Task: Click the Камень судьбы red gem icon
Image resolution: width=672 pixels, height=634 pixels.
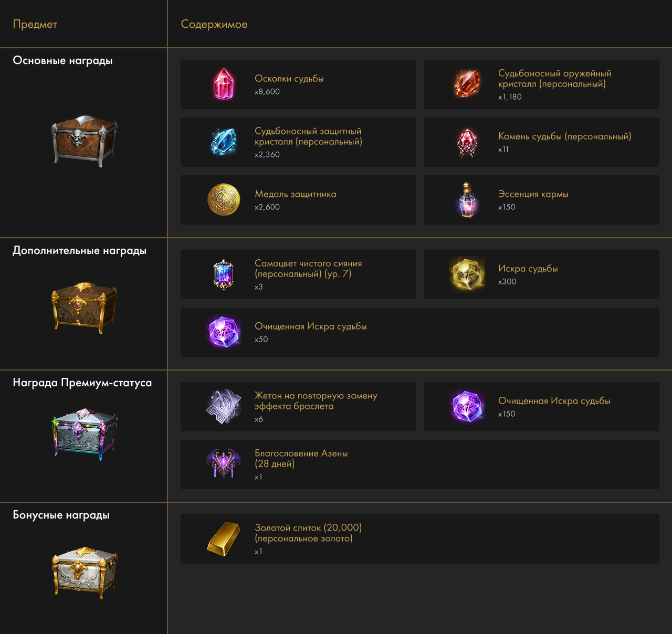Action: click(467, 142)
